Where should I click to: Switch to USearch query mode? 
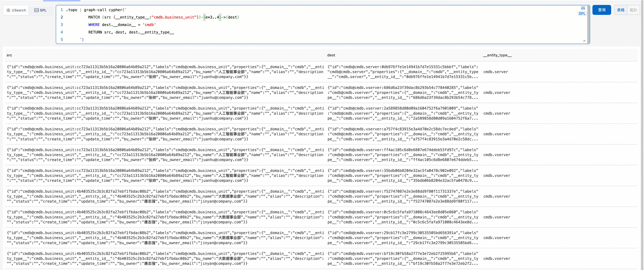16,10
